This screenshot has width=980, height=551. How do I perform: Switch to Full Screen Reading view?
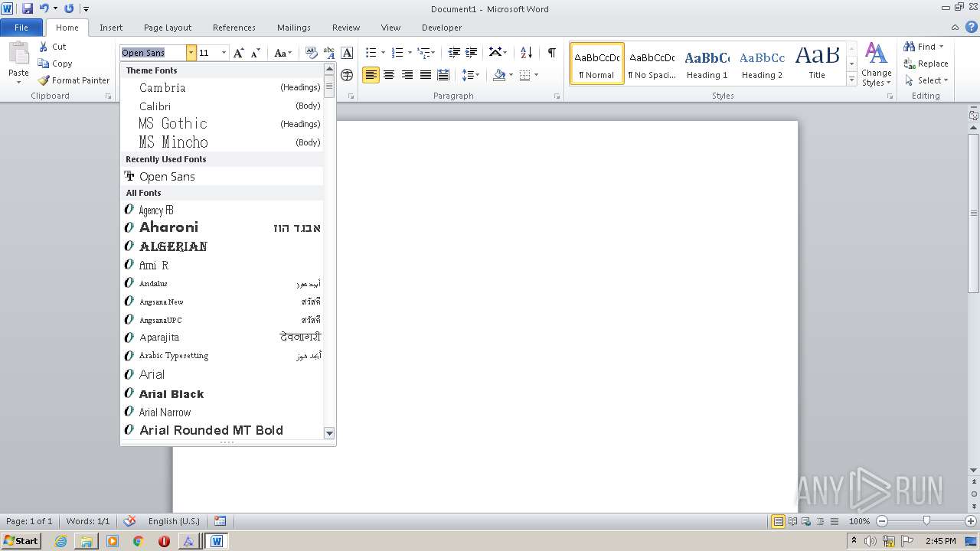tap(792, 521)
